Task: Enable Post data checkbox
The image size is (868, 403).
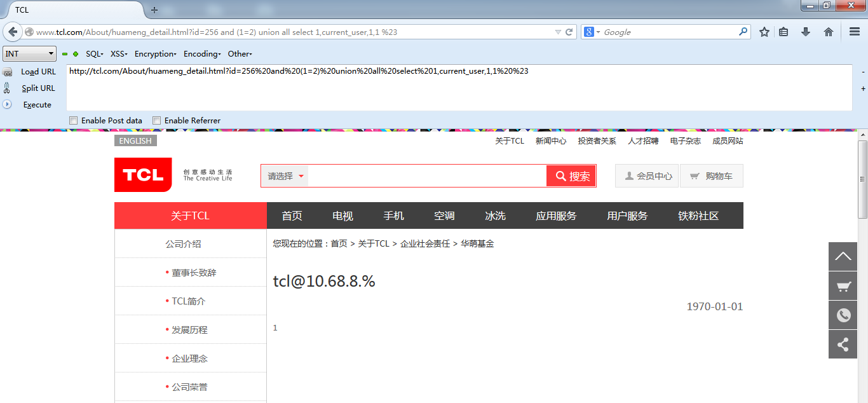Action: 74,120
